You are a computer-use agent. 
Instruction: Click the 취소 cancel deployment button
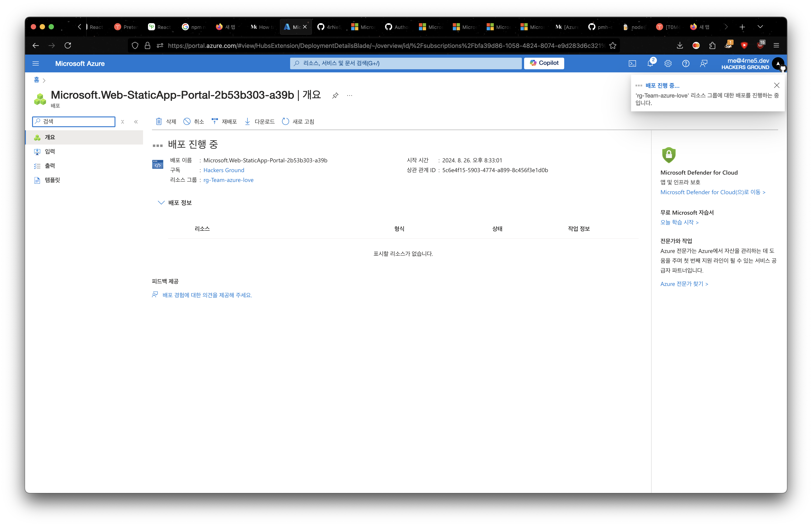point(193,122)
